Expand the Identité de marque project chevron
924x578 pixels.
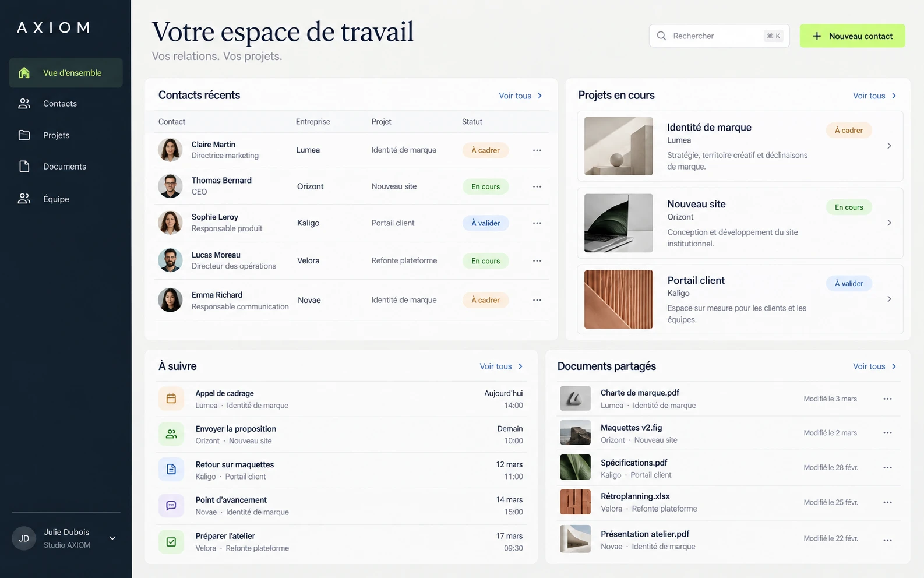[x=889, y=146]
